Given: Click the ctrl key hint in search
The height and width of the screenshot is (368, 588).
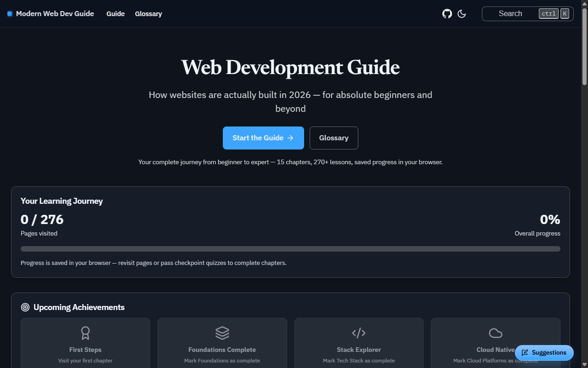Looking at the screenshot, I should (549, 14).
